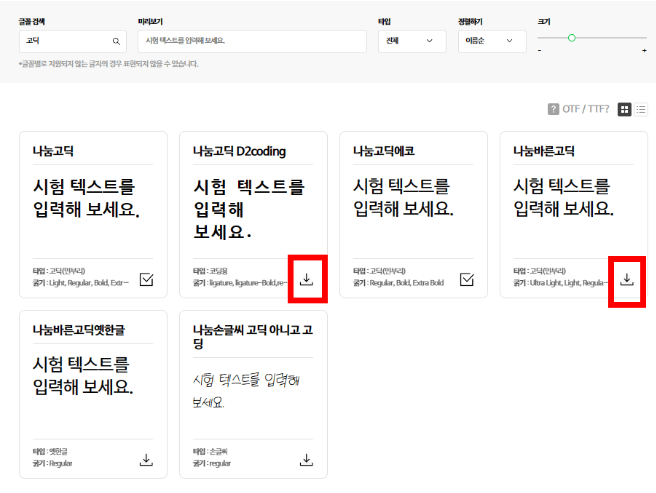Download the 나눔바른고딕옛한글 font
Image resolution: width=656 pixels, height=493 pixels.
point(146,460)
